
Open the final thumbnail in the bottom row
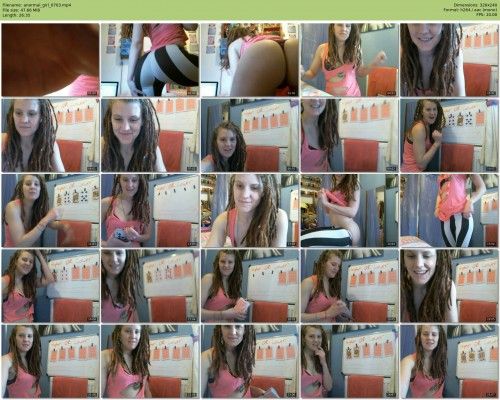449,361
